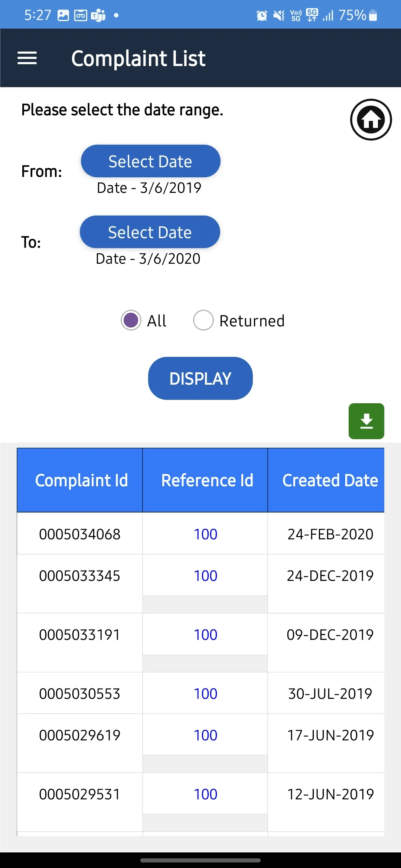
Task: Tap the clock time 5:27 in status bar
Action: [38, 15]
